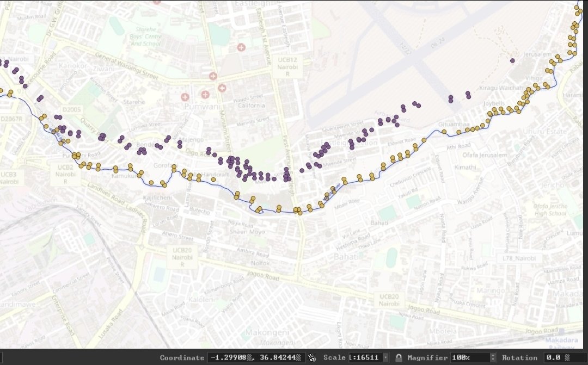Click the Kiragu Waichahi label
588x365 pixels.
501,88
